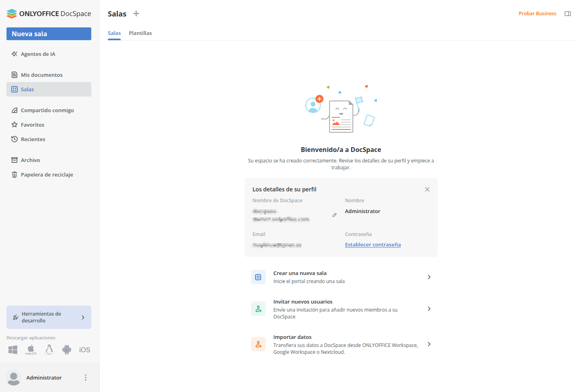Download the macOS desktop app

click(31, 350)
